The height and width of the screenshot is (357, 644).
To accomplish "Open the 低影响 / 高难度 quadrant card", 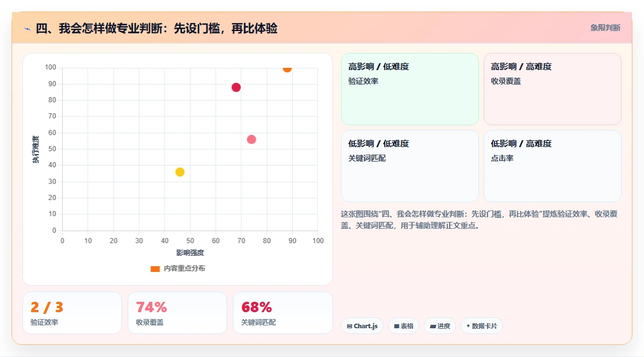I will click(553, 166).
